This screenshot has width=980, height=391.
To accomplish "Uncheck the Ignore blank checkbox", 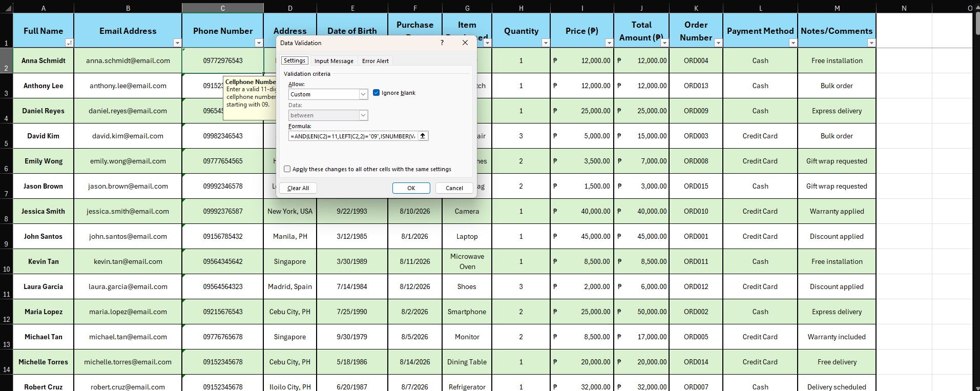I will [377, 93].
